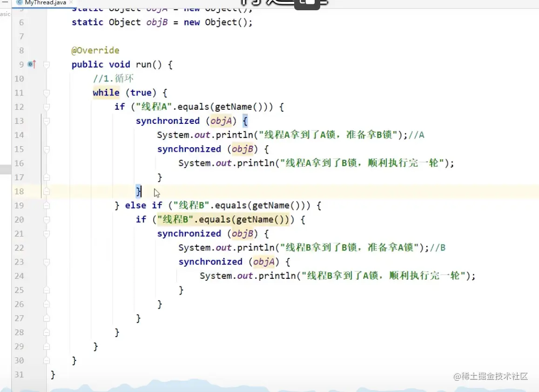This screenshot has width=539, height=392.
Task: Click the else keyword on line 19
Action: pos(135,206)
